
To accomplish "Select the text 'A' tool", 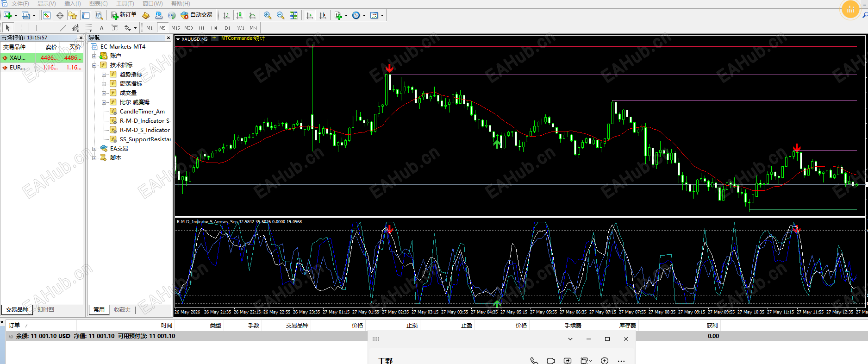I will click(x=102, y=28).
